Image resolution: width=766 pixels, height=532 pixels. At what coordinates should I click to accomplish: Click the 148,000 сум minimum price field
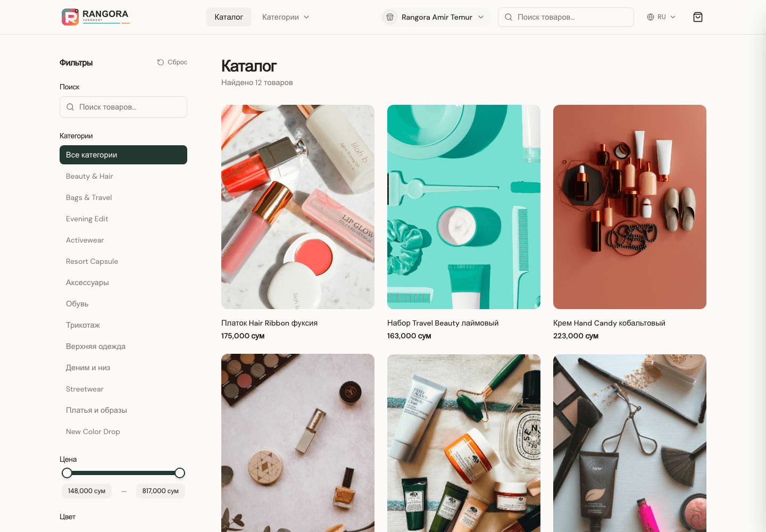(x=87, y=491)
